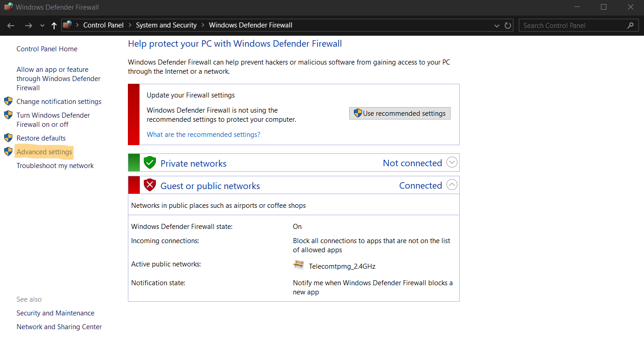Click the firewall icon in the address bar
Image resolution: width=644 pixels, height=342 pixels.
point(68,25)
